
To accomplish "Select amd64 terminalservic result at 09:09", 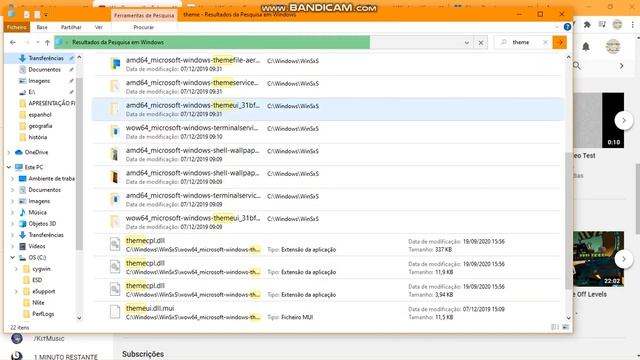I will [x=328, y=200].
